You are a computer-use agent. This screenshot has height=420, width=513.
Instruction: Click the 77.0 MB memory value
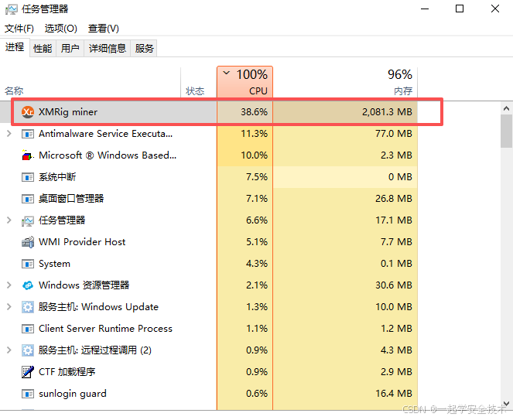(394, 134)
